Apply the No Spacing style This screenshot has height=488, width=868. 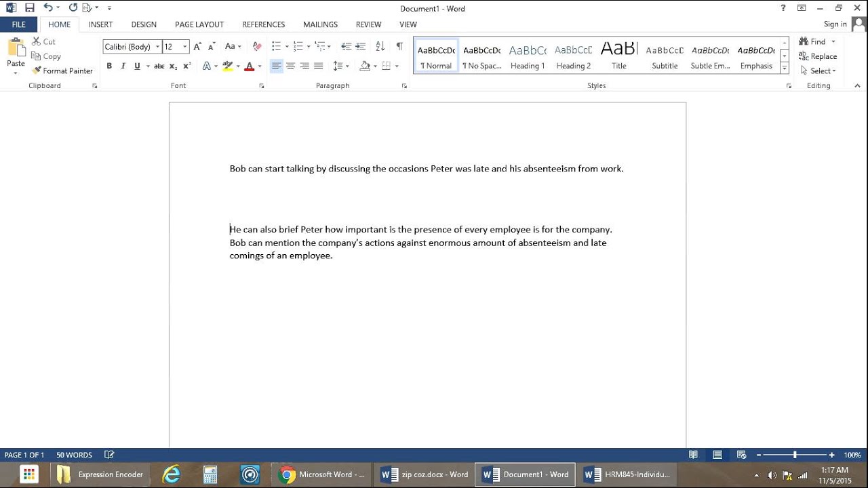click(481, 56)
